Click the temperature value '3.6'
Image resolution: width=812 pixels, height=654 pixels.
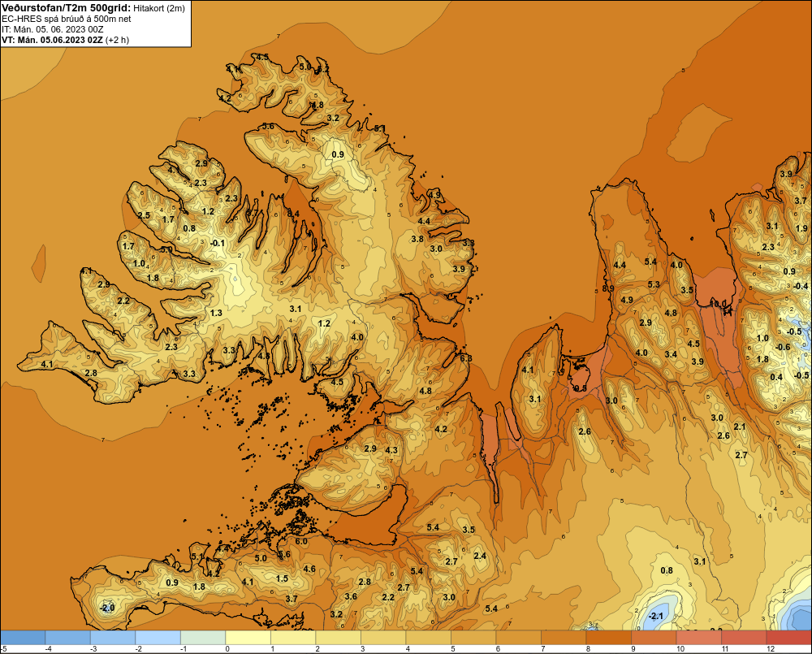pyautogui.click(x=351, y=596)
